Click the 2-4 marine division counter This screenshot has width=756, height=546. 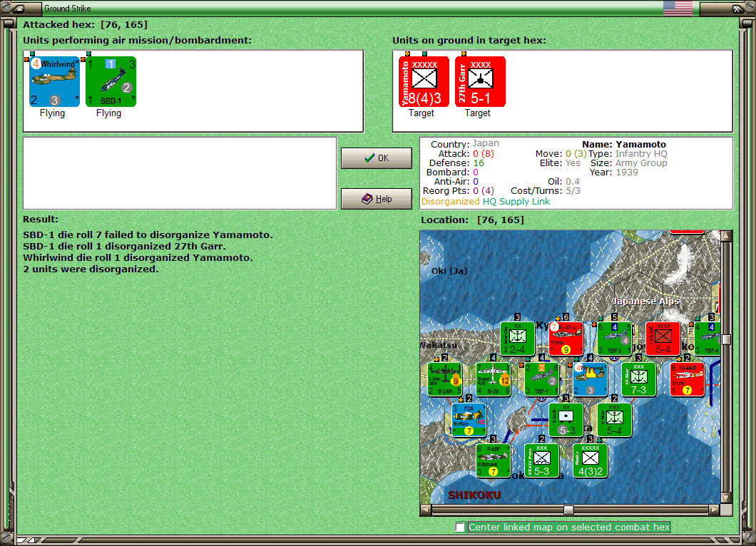tap(517, 339)
